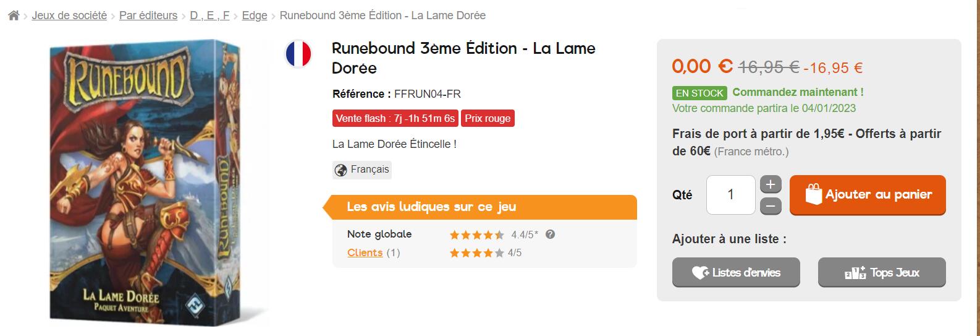Go to the home icon in the breadcrumb
This screenshot has width=980, height=336.
pos(14,15)
